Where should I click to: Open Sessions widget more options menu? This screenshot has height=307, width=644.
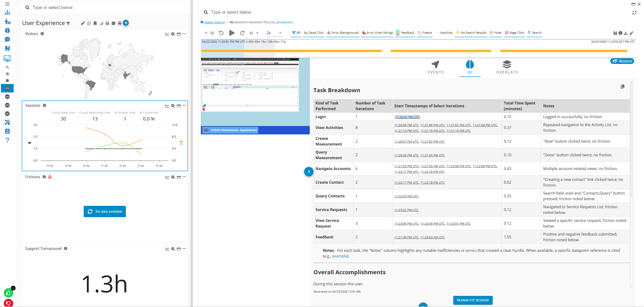[x=184, y=105]
